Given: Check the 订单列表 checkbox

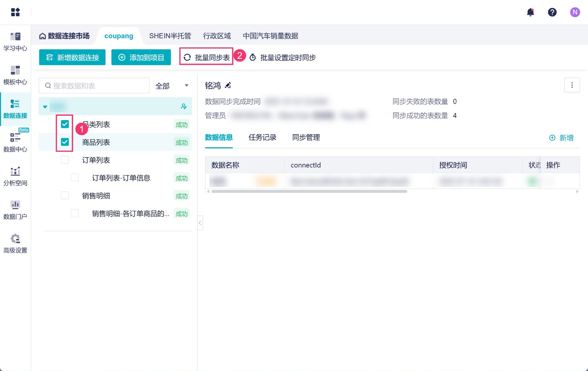Looking at the screenshot, I should pyautogui.click(x=65, y=160).
